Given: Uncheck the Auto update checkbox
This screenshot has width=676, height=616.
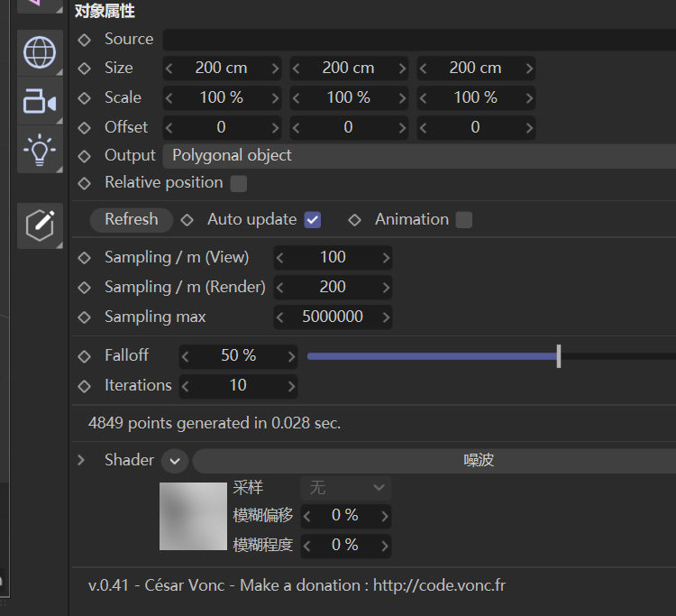Looking at the screenshot, I should pyautogui.click(x=313, y=220).
